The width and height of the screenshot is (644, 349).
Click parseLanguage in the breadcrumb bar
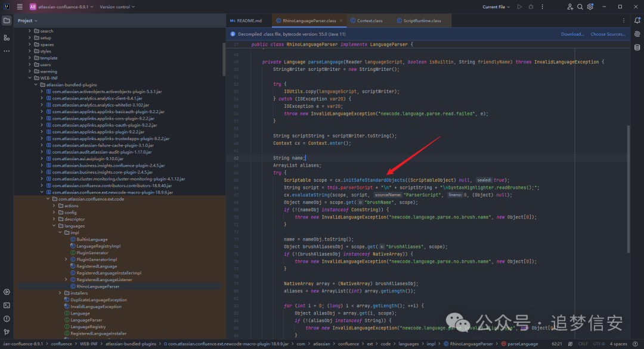522,344
